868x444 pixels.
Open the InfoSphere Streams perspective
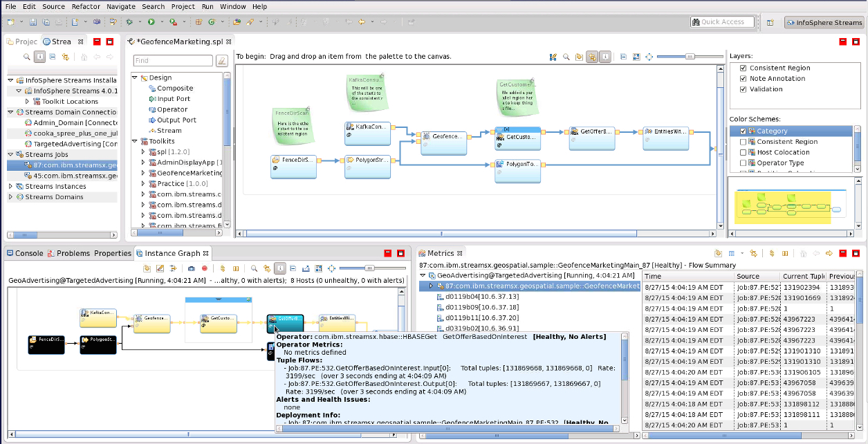[823, 22]
